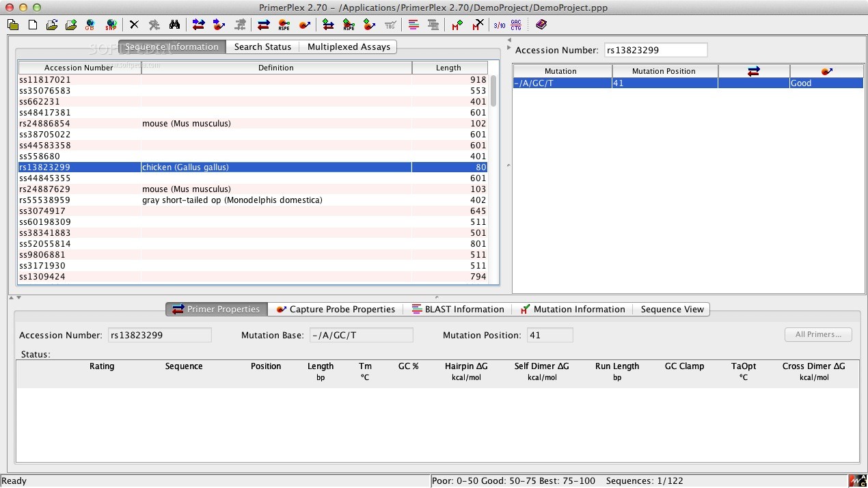Select chicken sequence rs13823299
This screenshot has height=488, width=868.
(253, 167)
